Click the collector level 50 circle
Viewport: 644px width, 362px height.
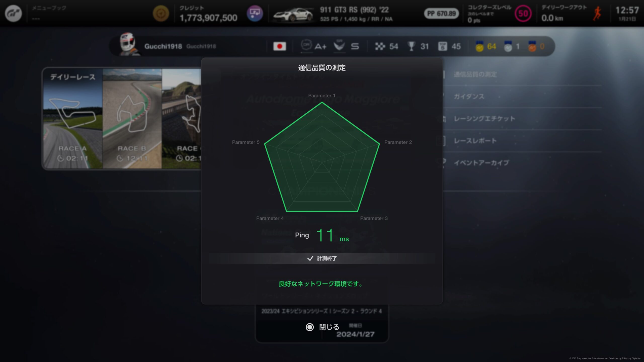point(523,14)
